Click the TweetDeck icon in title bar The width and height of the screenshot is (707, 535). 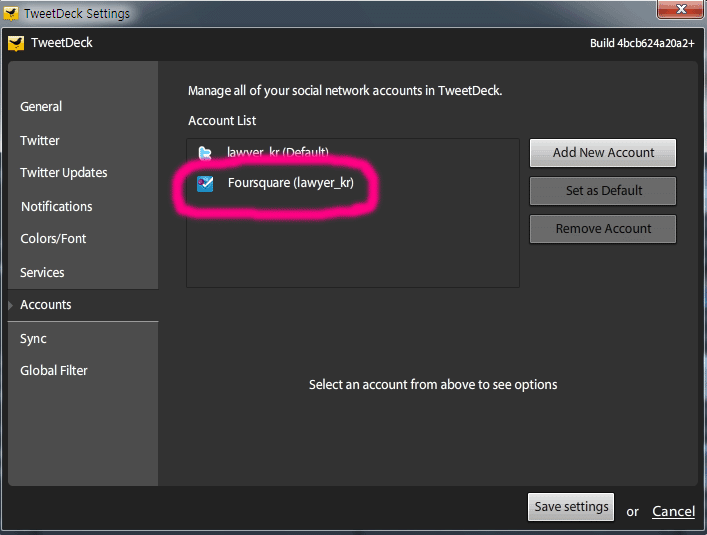10,14
